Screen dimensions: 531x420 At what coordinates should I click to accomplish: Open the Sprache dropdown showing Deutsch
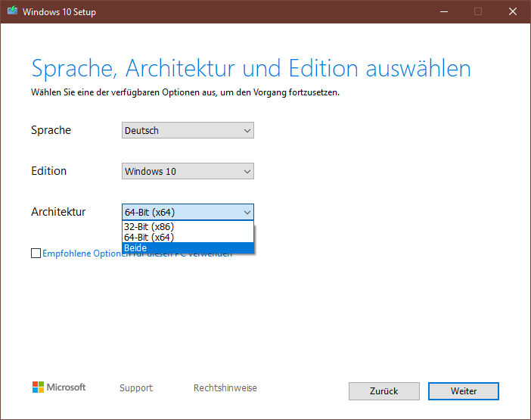[188, 130]
